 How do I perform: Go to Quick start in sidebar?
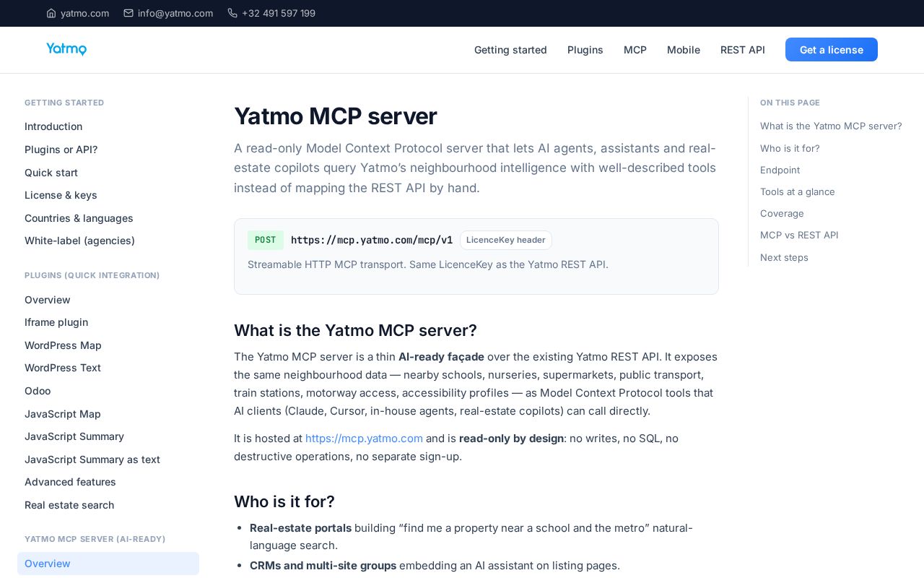(51, 173)
